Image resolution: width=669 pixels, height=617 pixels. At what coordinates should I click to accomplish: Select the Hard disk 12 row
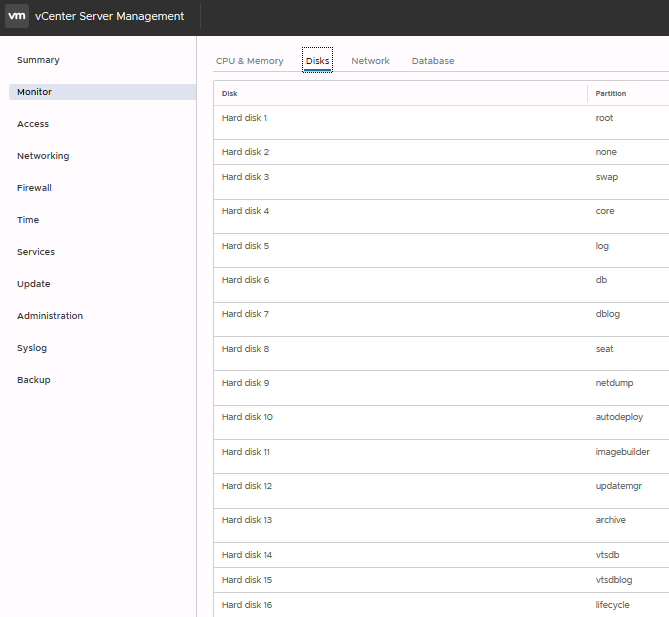[441, 491]
